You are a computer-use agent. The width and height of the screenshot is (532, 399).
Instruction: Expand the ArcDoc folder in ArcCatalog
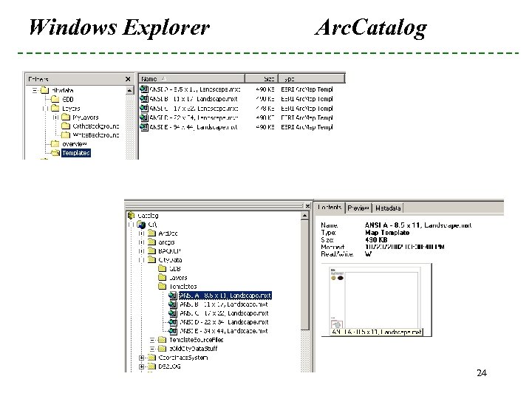[141, 233]
